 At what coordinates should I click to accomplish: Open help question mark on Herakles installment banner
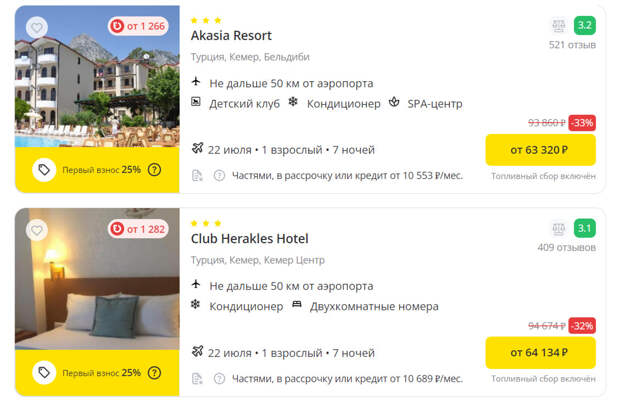pyautogui.click(x=154, y=373)
